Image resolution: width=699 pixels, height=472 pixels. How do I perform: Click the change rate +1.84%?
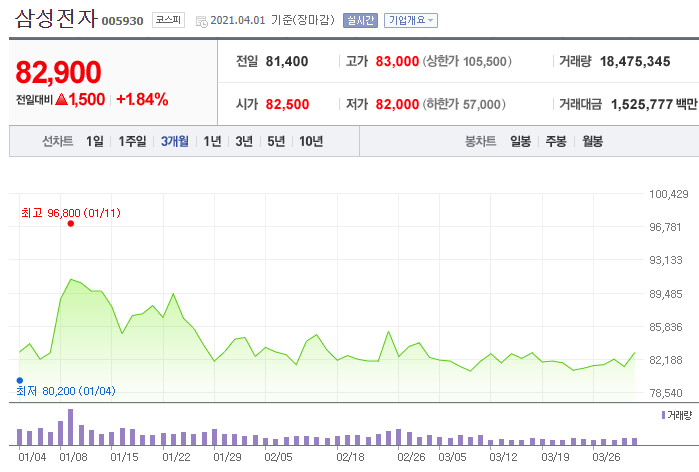[x=142, y=99]
